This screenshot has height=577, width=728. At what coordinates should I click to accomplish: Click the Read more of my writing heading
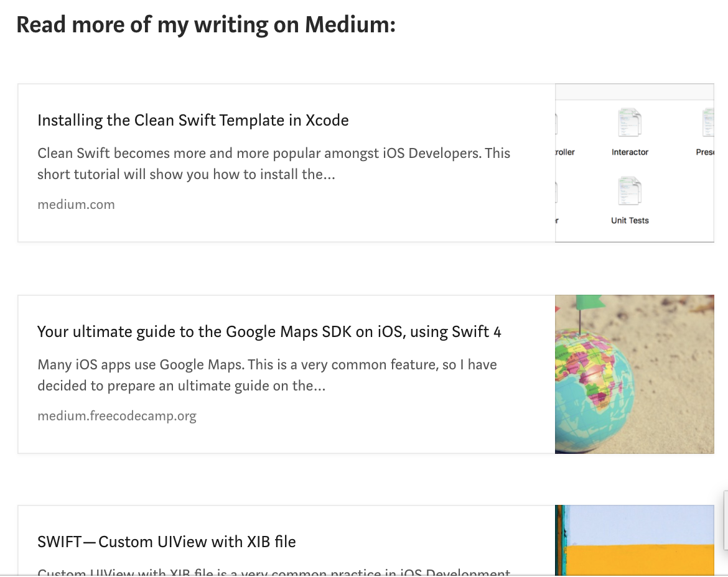(206, 25)
